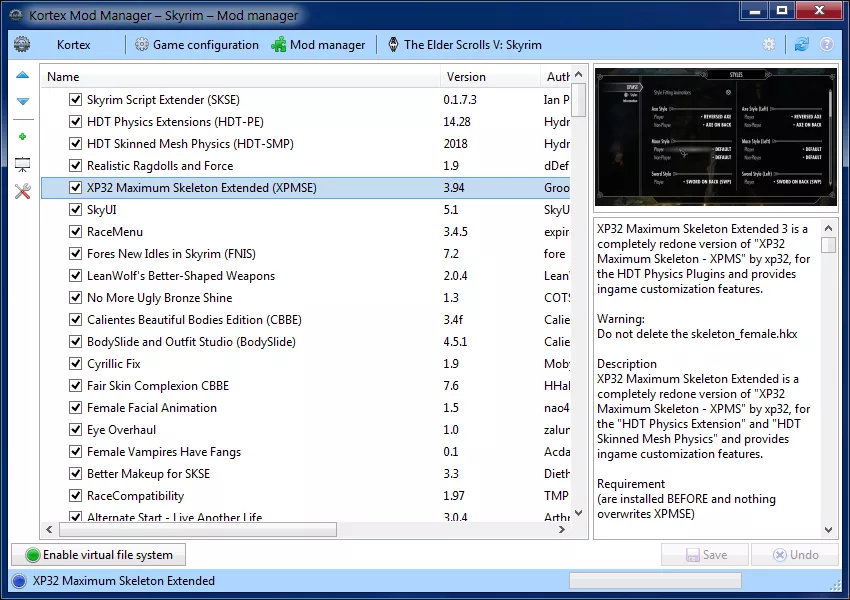Viewport: 850px width, 600px height.
Task: Click the Skyrim helmet game icon
Action: (x=394, y=44)
